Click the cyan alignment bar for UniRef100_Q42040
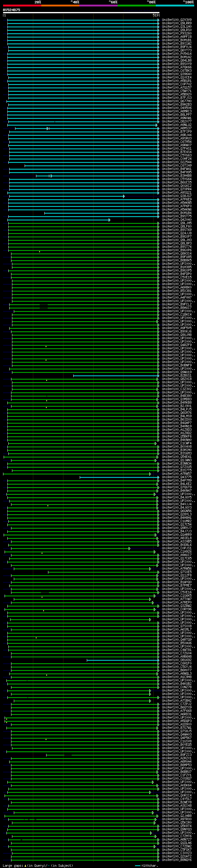 (59, 220)
